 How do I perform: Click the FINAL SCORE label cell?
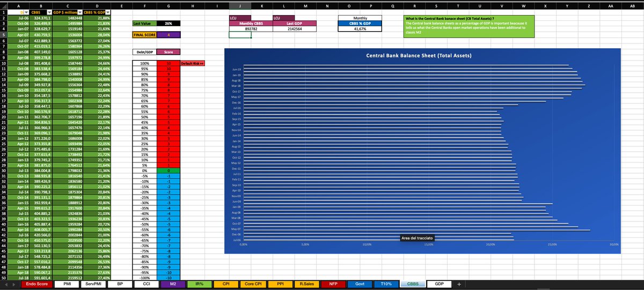pos(145,35)
